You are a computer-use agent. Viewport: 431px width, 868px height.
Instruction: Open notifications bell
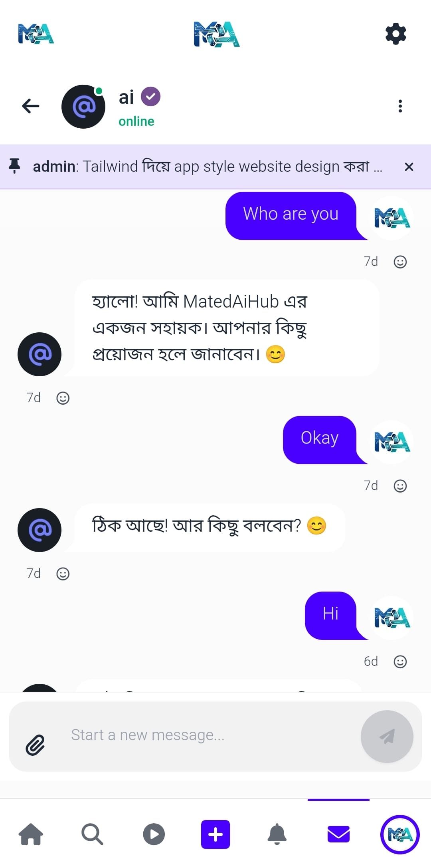277,835
